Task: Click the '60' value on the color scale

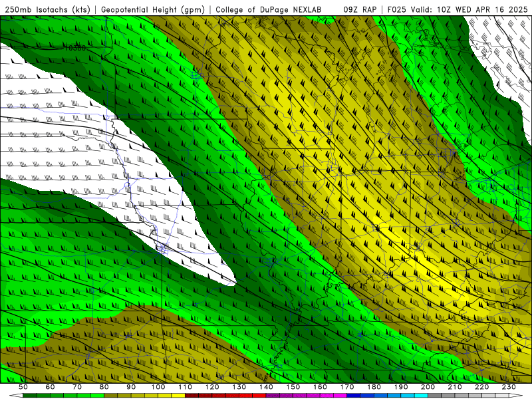Action: [51, 387]
